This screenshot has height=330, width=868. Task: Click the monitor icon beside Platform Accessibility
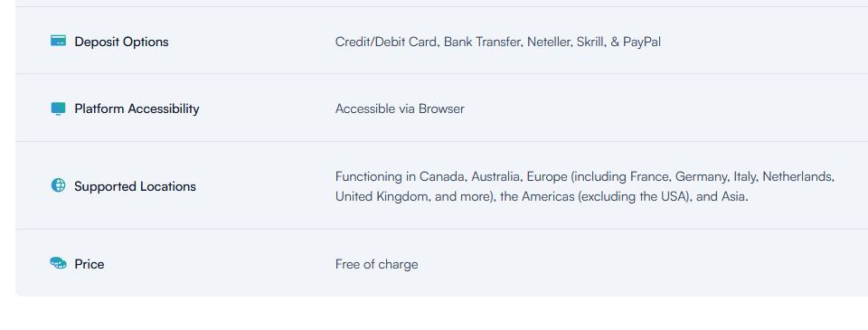click(x=58, y=108)
